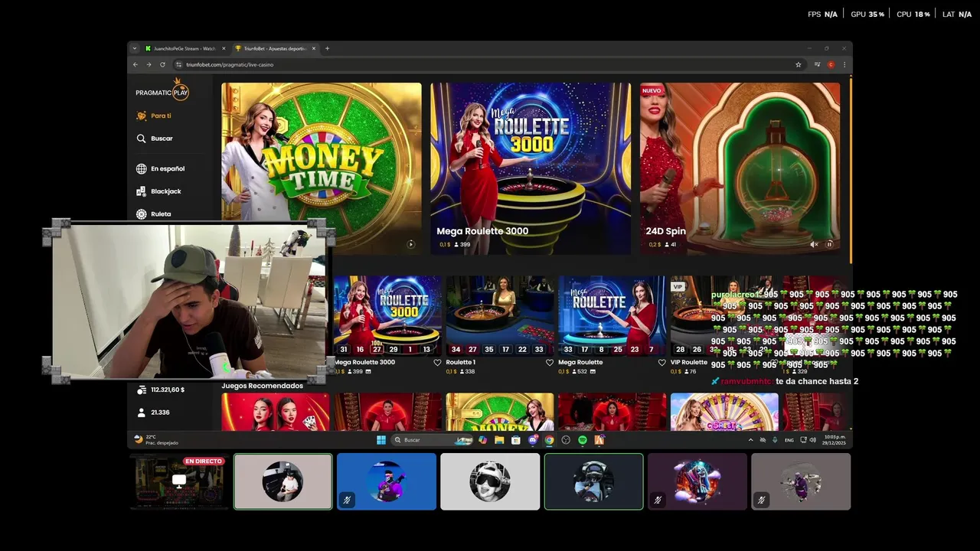Image resolution: width=980 pixels, height=551 pixels.
Task: Unmute participant with purple guitar avatar
Action: (347, 500)
